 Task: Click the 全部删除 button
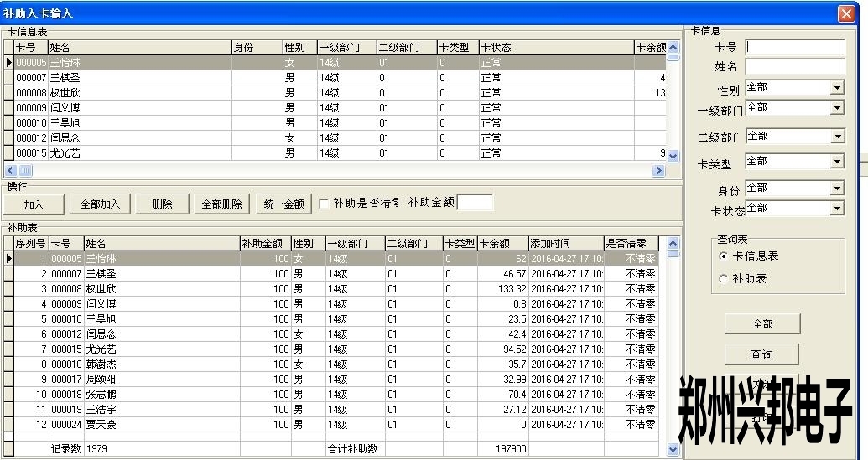pyautogui.click(x=221, y=204)
